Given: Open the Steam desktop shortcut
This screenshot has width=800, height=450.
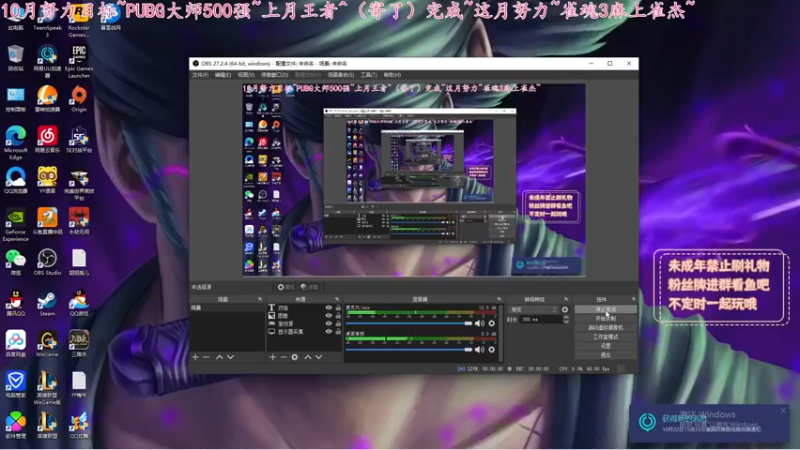Looking at the screenshot, I should pos(47,303).
